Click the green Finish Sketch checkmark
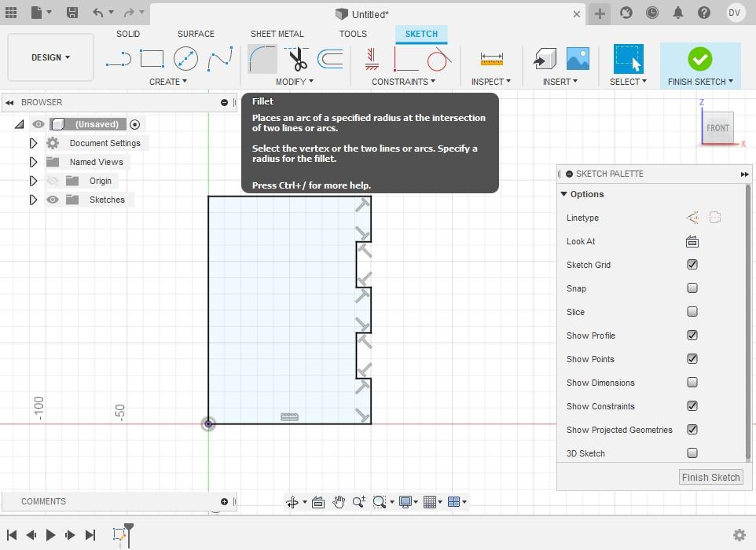This screenshot has width=756, height=550. point(700,59)
